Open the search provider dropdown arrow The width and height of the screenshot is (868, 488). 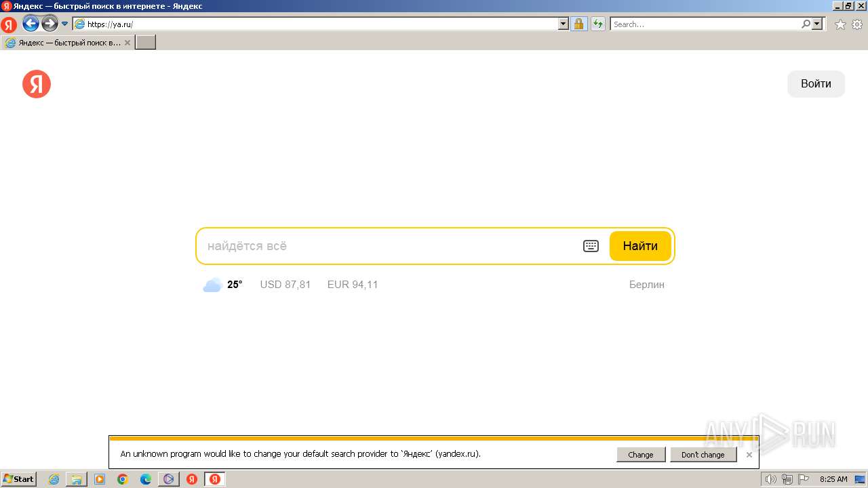(x=817, y=24)
